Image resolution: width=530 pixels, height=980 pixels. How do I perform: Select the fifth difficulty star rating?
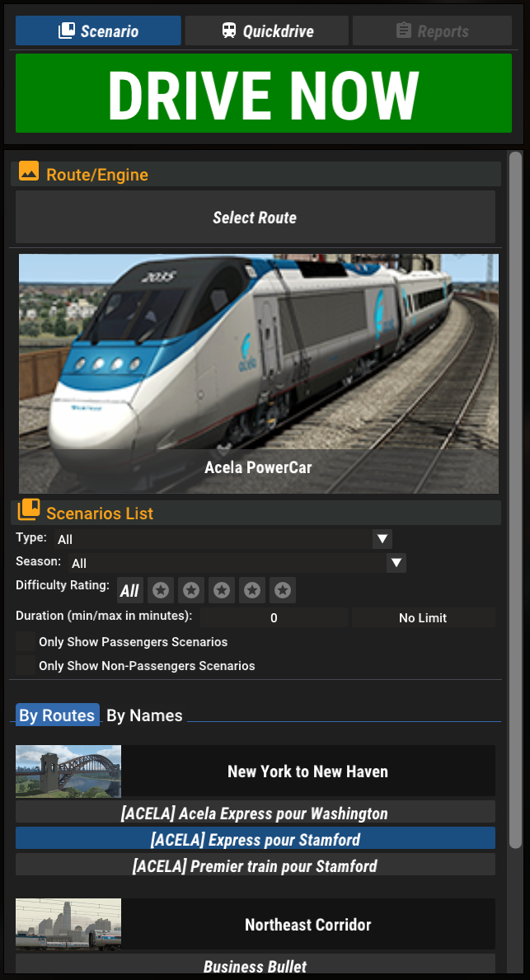click(x=283, y=590)
